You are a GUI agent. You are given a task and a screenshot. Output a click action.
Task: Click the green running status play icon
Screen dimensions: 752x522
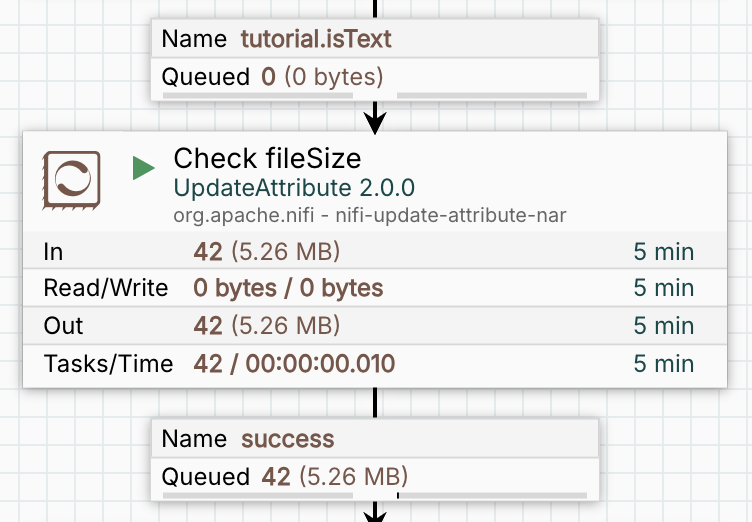[x=144, y=169]
